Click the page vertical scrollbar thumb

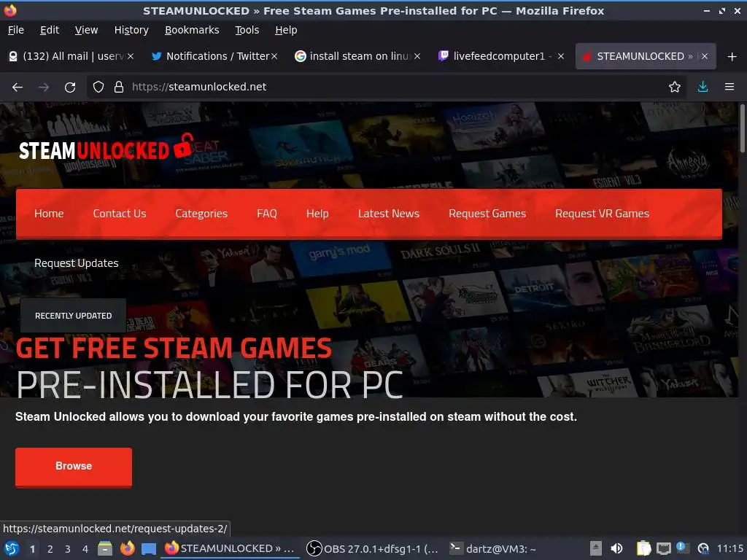pos(743,128)
